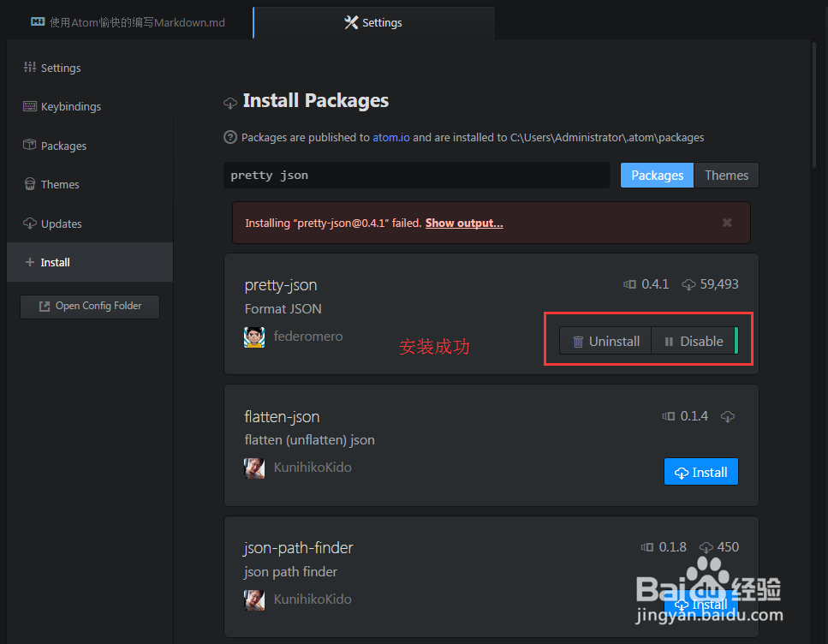The width and height of the screenshot is (828, 644).
Task: Click the paint bucket icon beside Themes
Action: pyautogui.click(x=30, y=184)
